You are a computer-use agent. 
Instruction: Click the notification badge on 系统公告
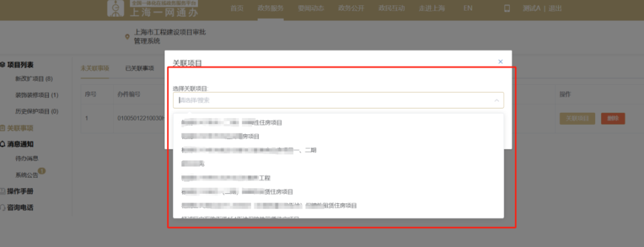click(42, 170)
